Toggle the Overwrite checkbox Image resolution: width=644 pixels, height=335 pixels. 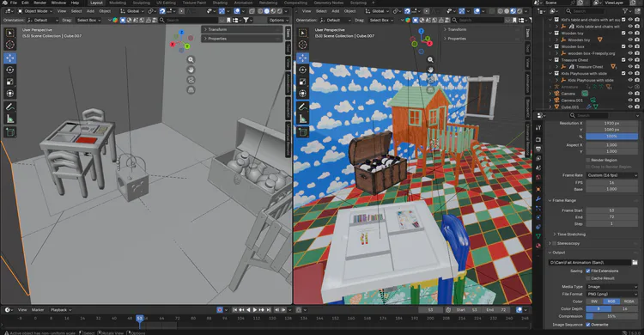click(588, 325)
